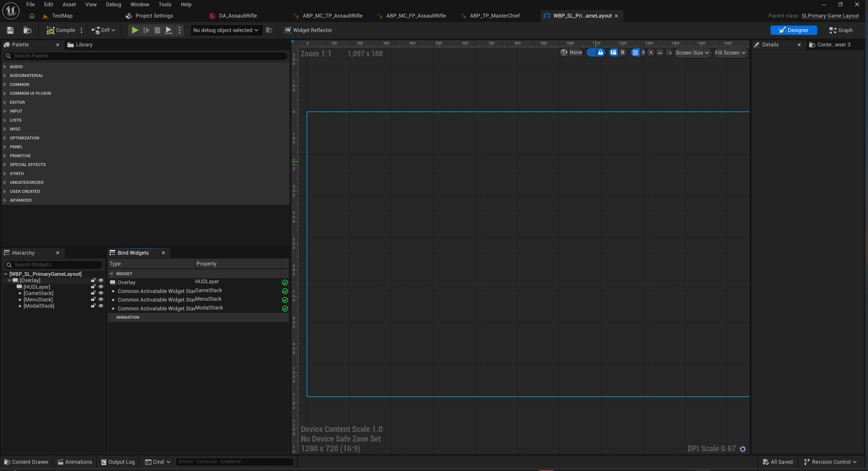
Task: Collapse the WBP_SL_PrimaryGameLayout hierarchy root
Action: [6, 274]
